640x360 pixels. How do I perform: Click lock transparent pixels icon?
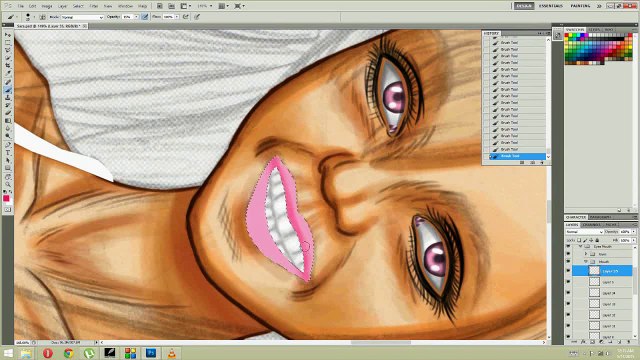click(579, 240)
